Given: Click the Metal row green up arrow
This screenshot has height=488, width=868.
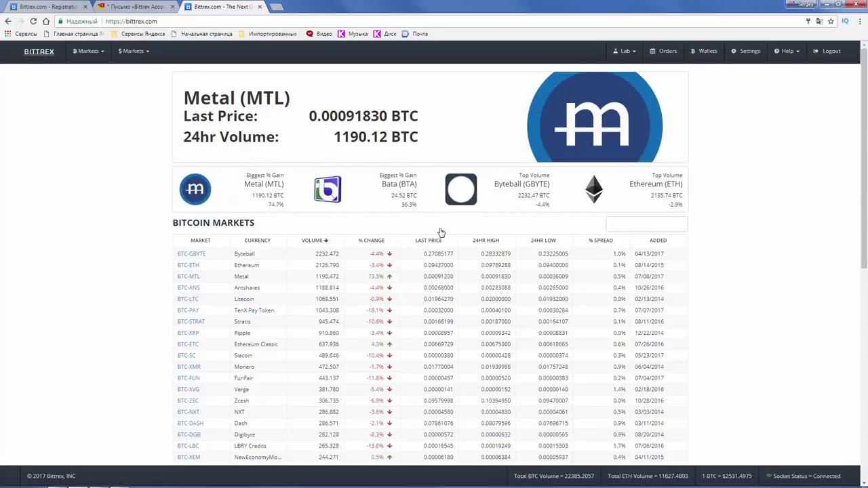Looking at the screenshot, I should point(389,277).
